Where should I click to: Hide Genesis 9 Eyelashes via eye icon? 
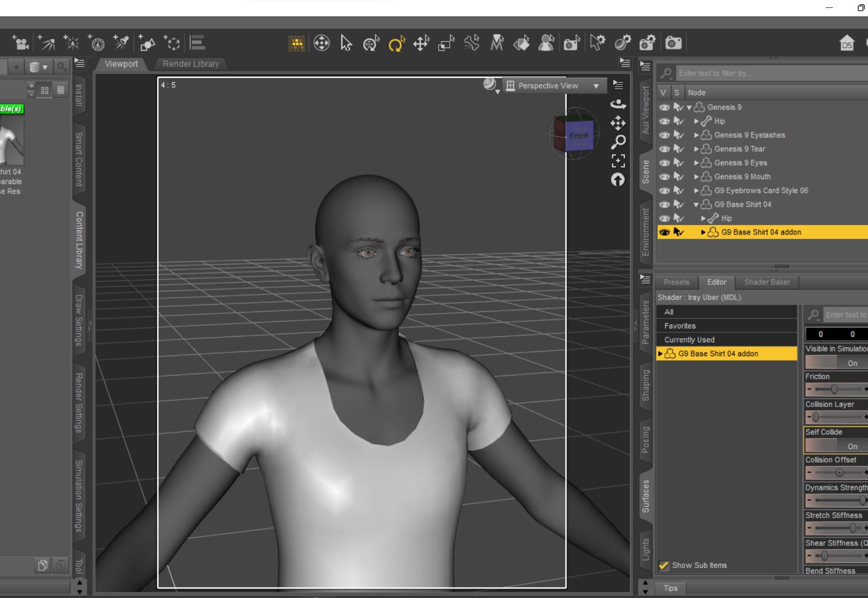664,135
